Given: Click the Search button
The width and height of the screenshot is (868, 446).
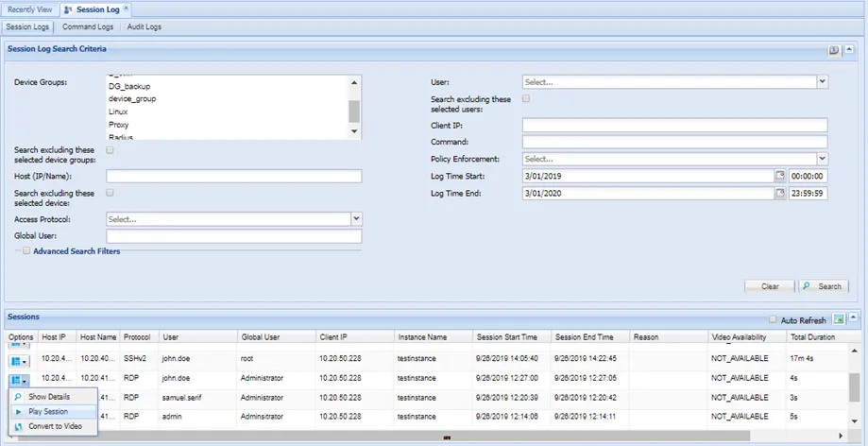Looking at the screenshot, I should 824,286.
